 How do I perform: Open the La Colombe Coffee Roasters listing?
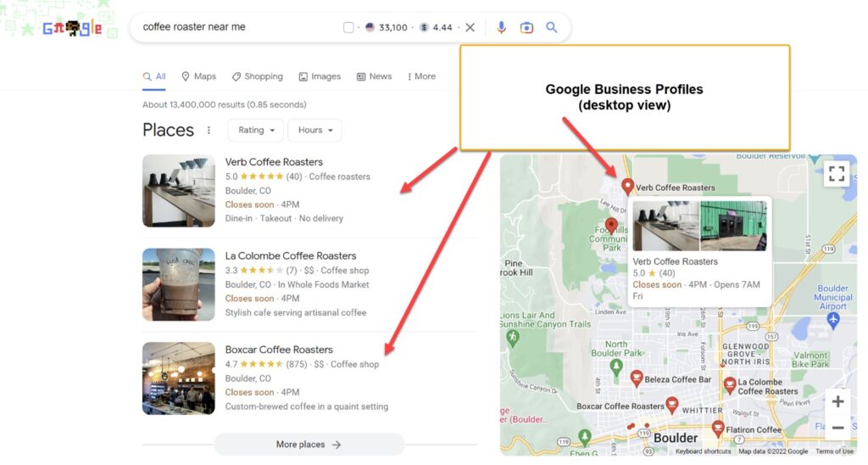tap(290, 255)
